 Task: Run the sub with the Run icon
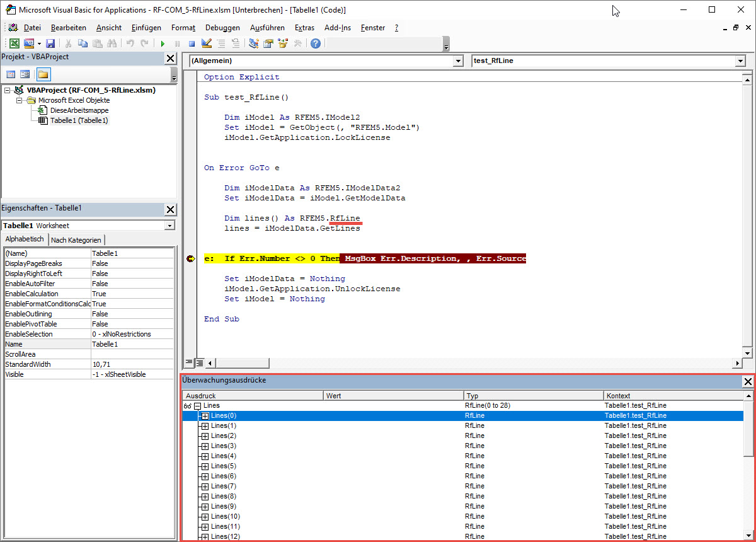pyautogui.click(x=163, y=43)
